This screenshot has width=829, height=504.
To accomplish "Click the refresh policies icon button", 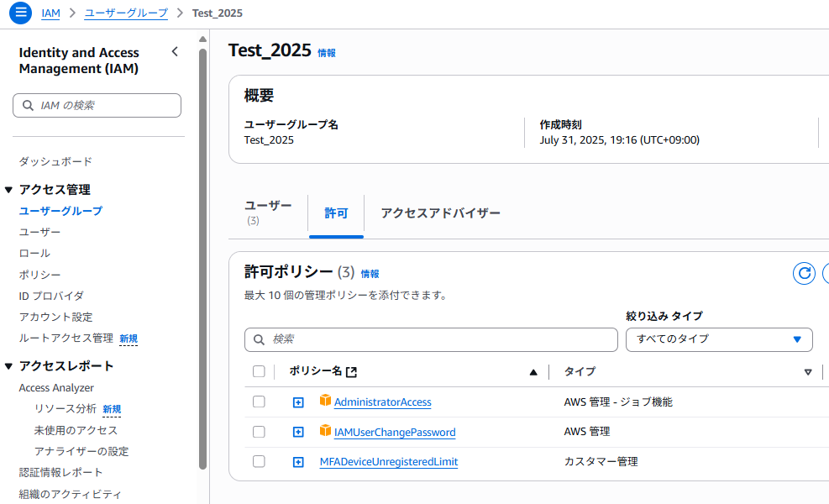I will [804, 273].
